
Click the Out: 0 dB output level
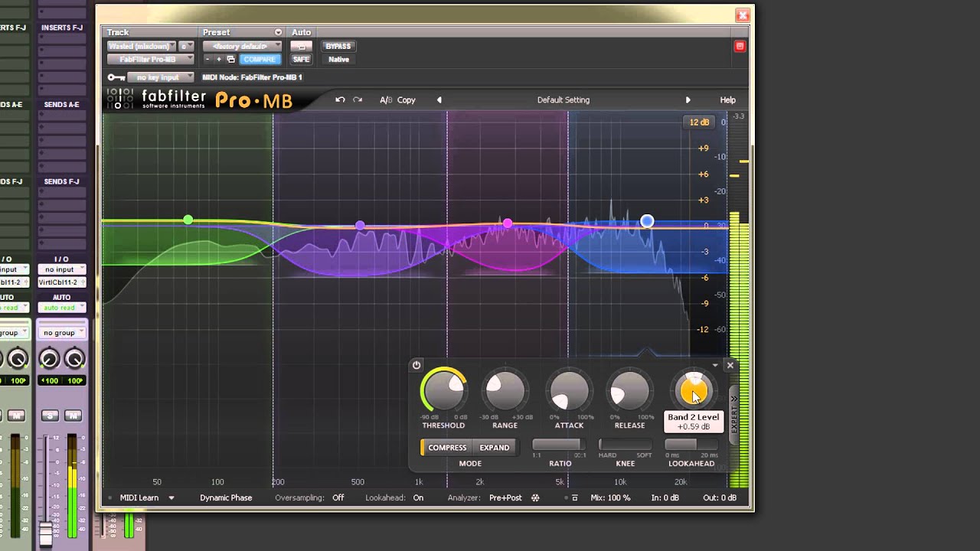click(720, 498)
